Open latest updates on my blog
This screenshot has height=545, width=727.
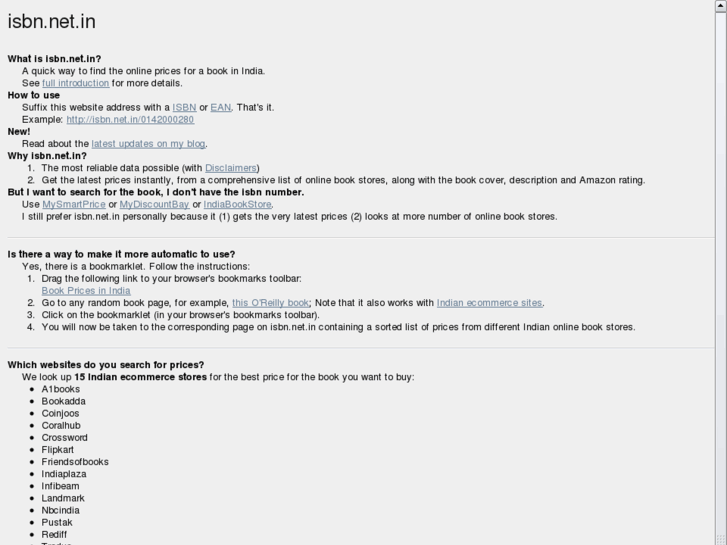(x=148, y=144)
